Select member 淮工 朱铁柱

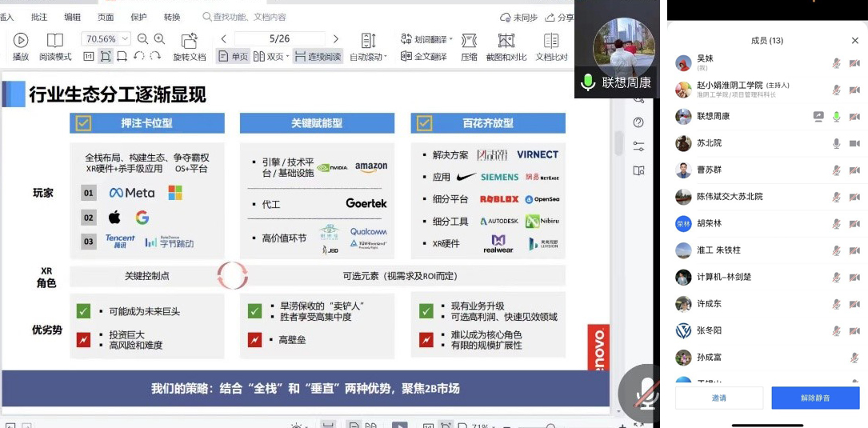coord(767,250)
